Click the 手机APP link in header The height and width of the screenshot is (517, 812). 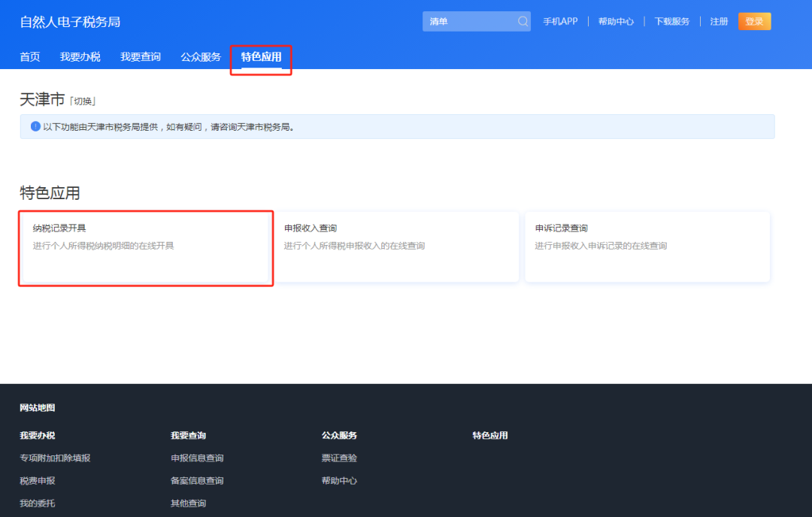pos(560,21)
